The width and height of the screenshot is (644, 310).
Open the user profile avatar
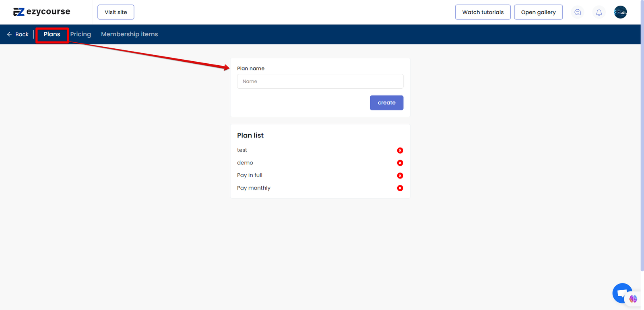620,12
